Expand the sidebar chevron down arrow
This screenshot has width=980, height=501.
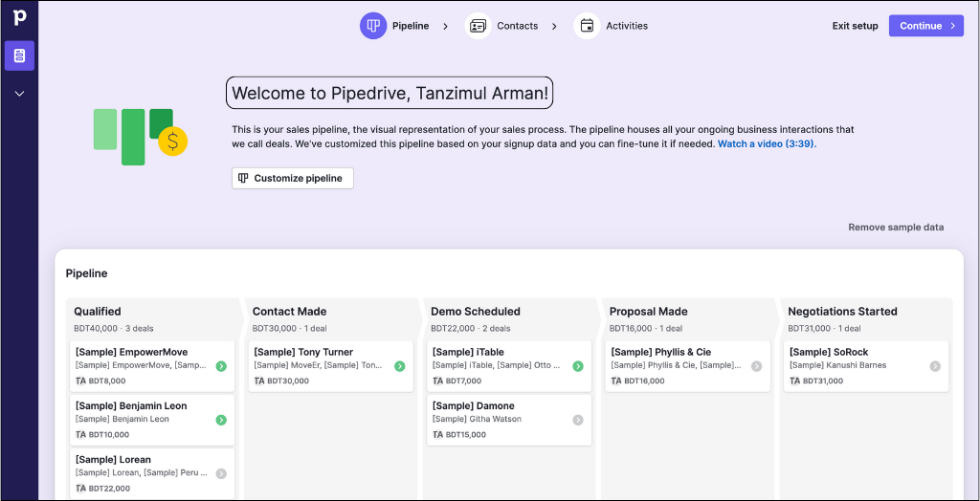tap(19, 94)
